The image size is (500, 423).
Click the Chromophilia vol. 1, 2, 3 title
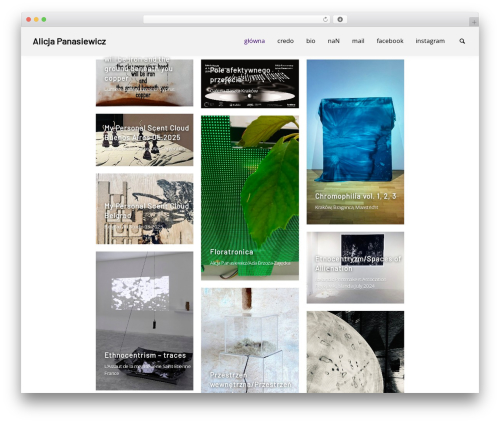pyautogui.click(x=356, y=196)
